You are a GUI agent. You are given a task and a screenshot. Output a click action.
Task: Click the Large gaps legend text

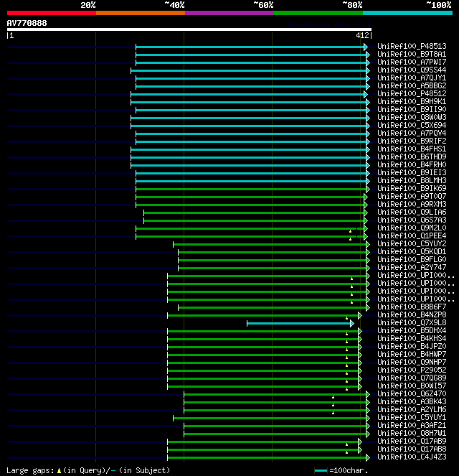click(x=88, y=470)
